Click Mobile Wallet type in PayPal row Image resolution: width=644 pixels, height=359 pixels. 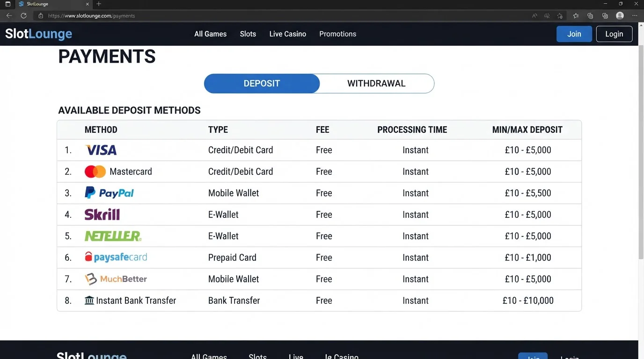pyautogui.click(x=234, y=193)
